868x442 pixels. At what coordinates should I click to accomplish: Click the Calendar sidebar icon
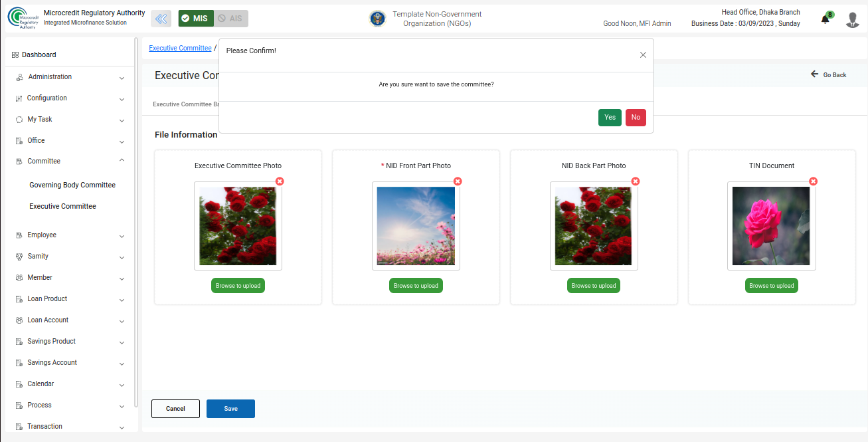point(19,384)
